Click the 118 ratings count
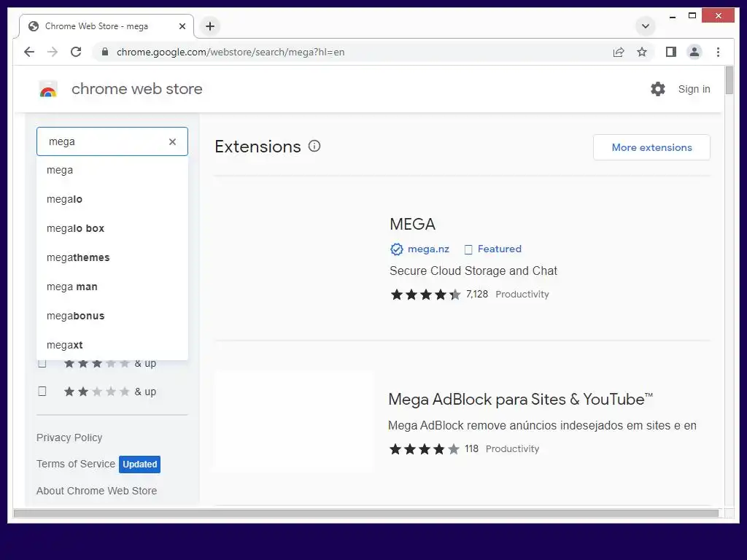This screenshot has width=747, height=560. (x=472, y=449)
